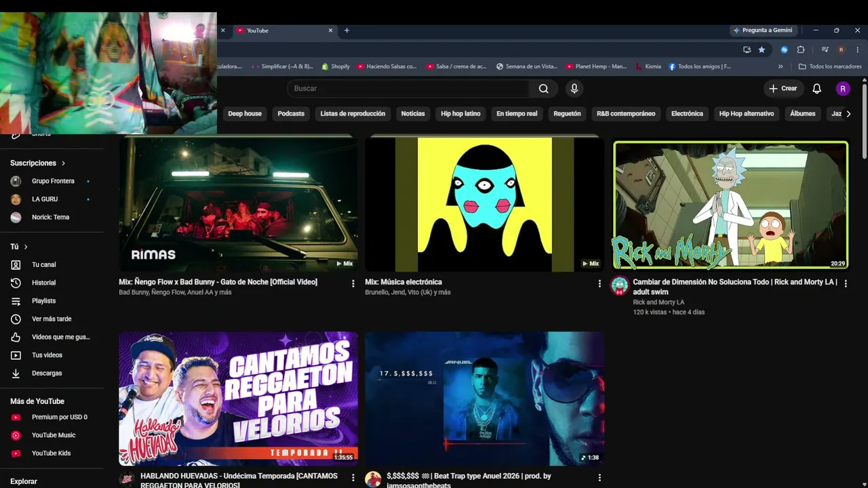Play the Cantamos Reggaeton para Velorios thumbnail
This screenshot has height=488, width=868.
tap(238, 399)
